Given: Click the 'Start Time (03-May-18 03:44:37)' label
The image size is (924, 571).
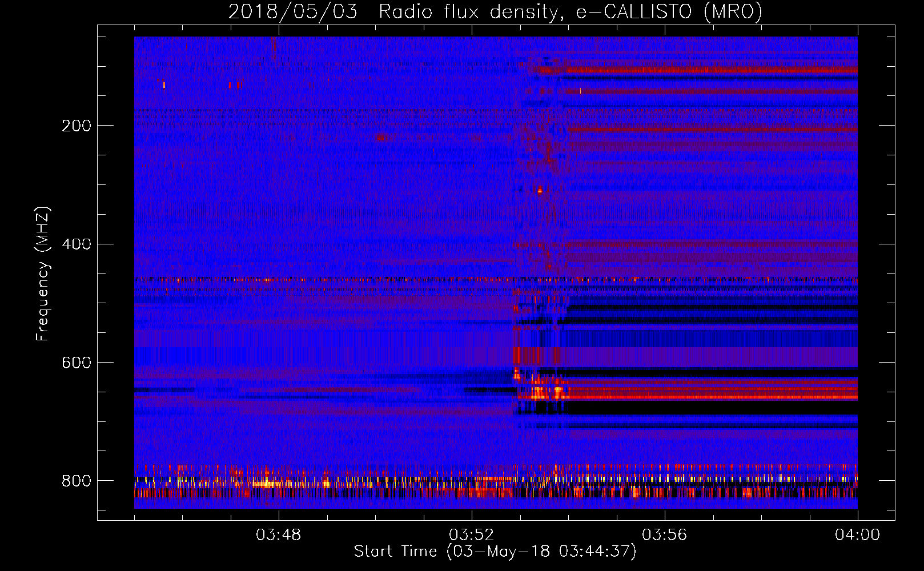Looking at the screenshot, I should pyautogui.click(x=495, y=552).
